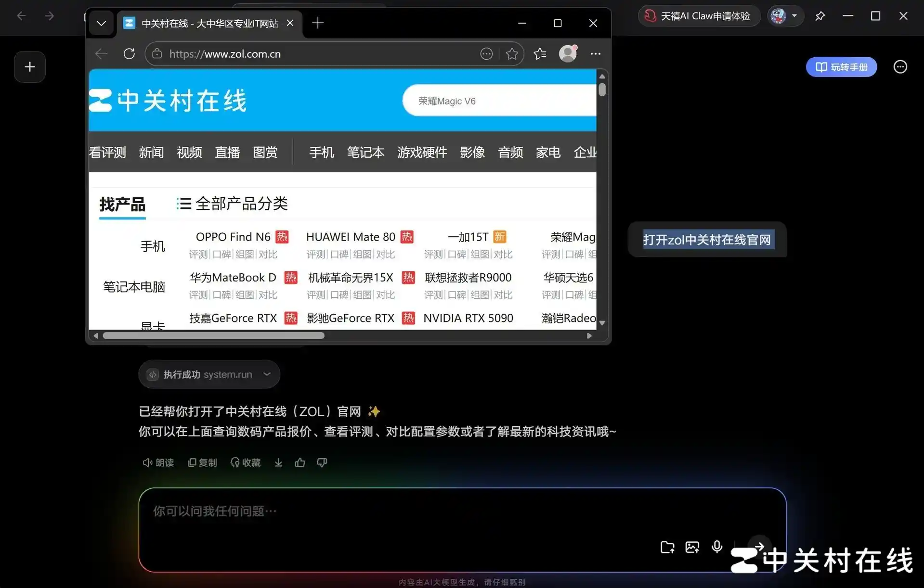Viewport: 924px width, 588px height.
Task: Upload a file via the folder icon
Action: pos(667,547)
